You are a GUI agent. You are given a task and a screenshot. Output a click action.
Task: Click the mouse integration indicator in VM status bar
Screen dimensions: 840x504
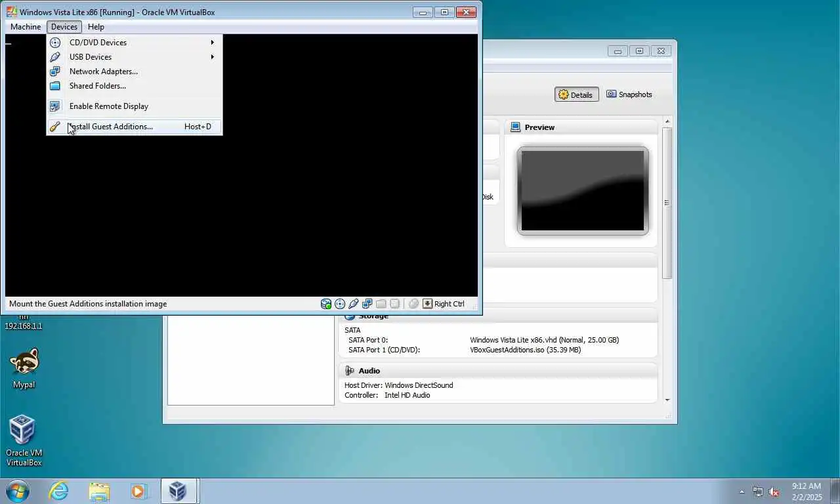tap(413, 304)
